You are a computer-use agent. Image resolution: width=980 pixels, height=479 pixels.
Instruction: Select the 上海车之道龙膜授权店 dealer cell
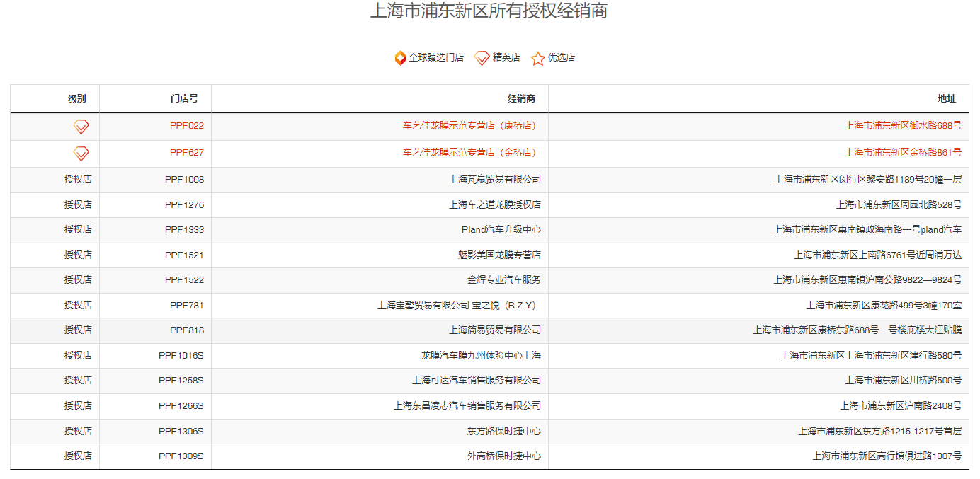tap(494, 205)
